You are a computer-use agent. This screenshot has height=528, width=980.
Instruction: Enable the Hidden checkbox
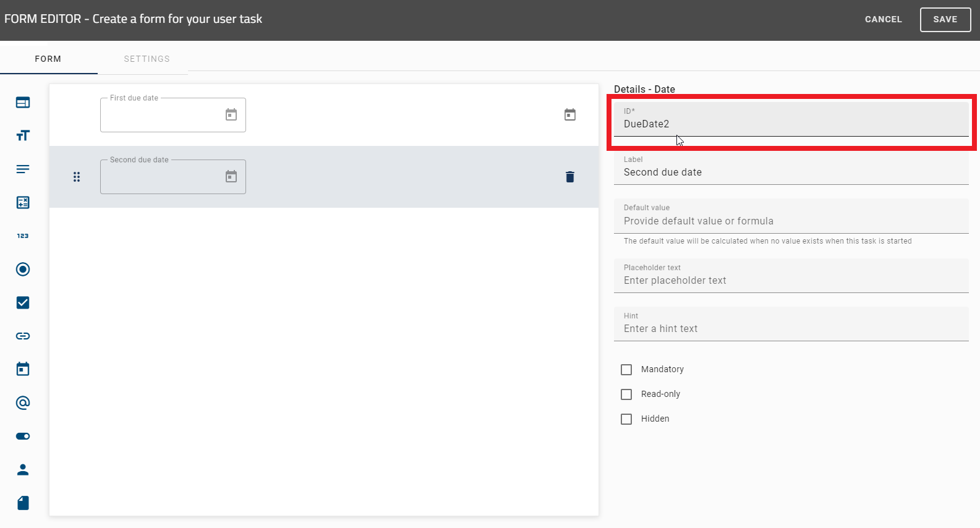[626, 419]
